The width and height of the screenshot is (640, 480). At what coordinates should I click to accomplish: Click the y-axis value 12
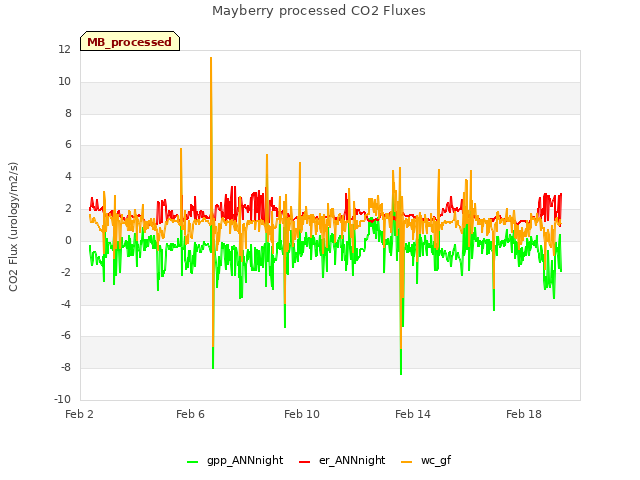[64, 50]
